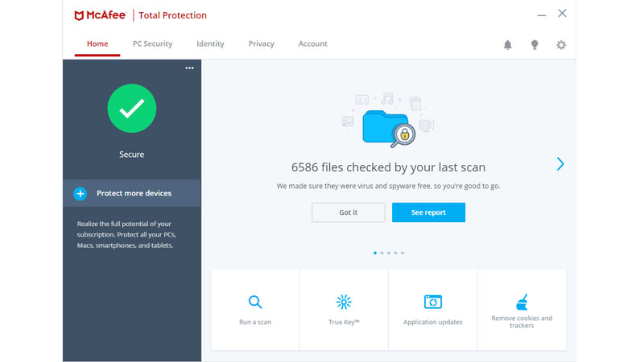Click the green Secure checkmark icon
This screenshot has height=362, width=644.
[x=132, y=109]
